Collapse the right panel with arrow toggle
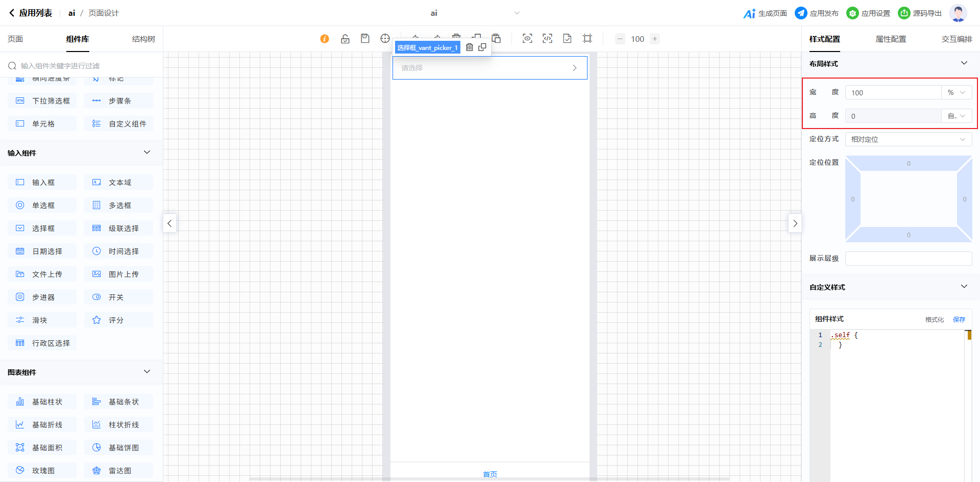The width and height of the screenshot is (980, 482). 795,223
